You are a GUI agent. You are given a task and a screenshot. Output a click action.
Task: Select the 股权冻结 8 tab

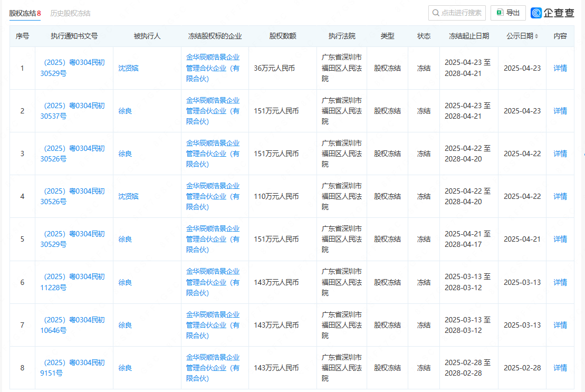pos(25,13)
